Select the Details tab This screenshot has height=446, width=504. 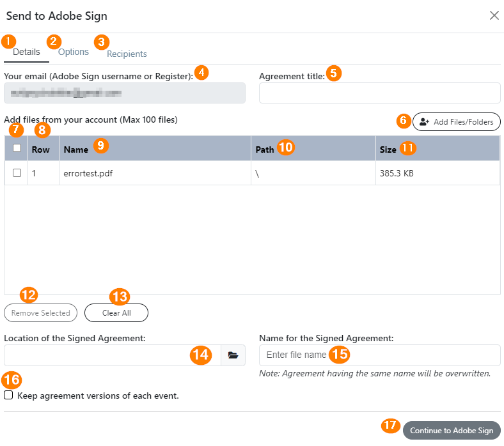coord(26,52)
